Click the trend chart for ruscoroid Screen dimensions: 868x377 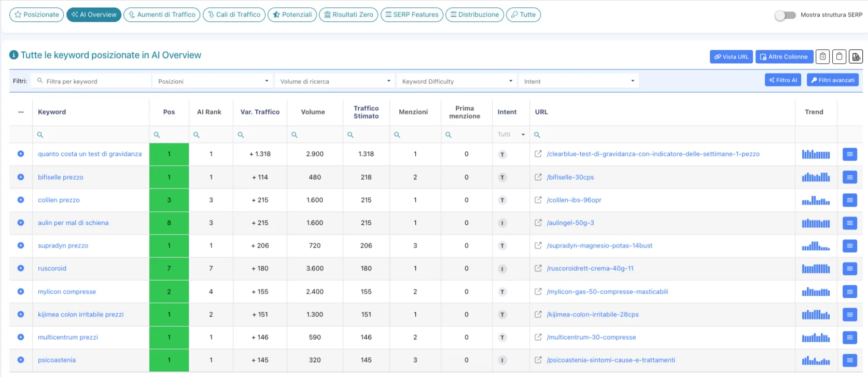816,268
